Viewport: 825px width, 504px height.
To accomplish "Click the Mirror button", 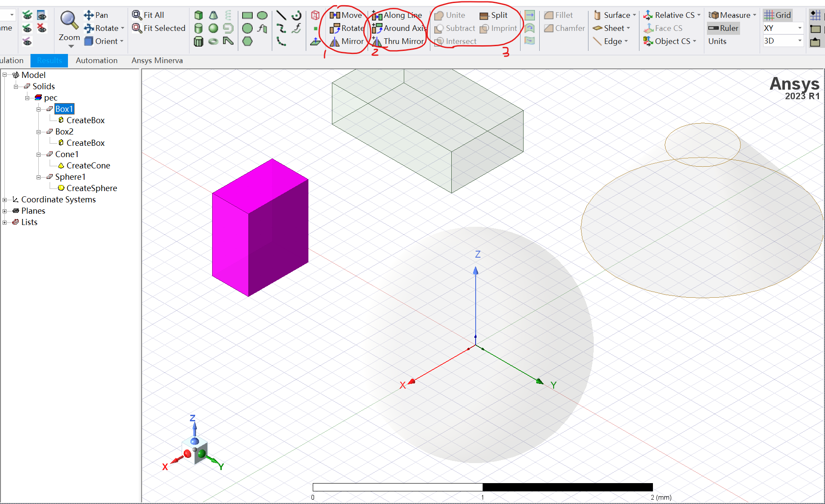I will [x=346, y=41].
